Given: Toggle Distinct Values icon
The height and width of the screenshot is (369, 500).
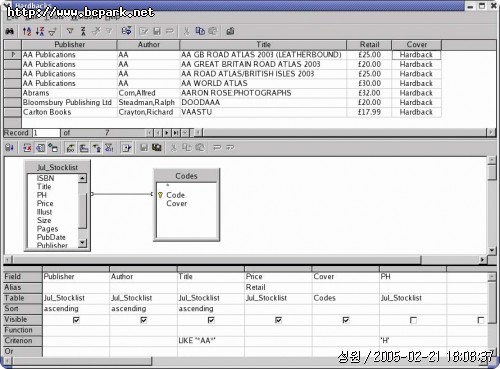Looking at the screenshot, I should click(x=109, y=147).
